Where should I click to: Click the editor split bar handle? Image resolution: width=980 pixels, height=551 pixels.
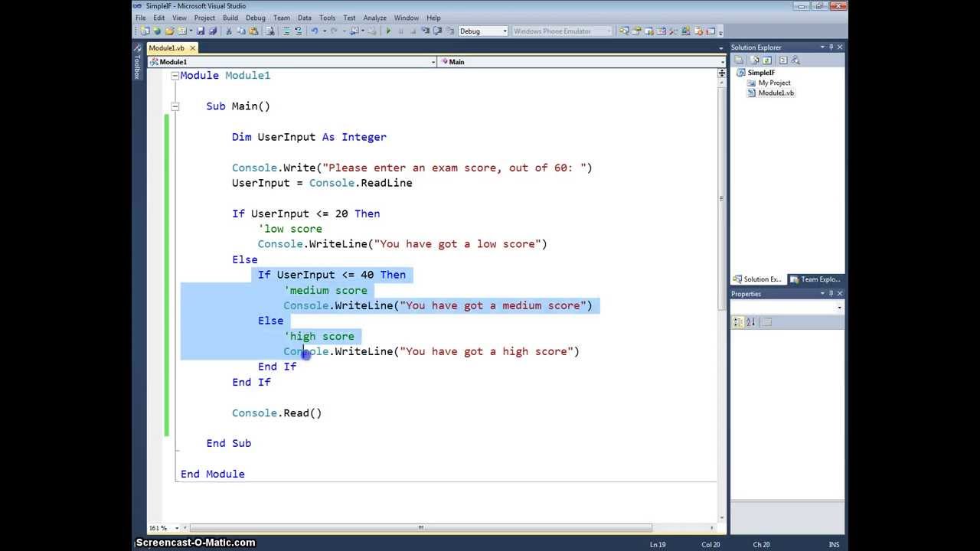pyautogui.click(x=721, y=73)
